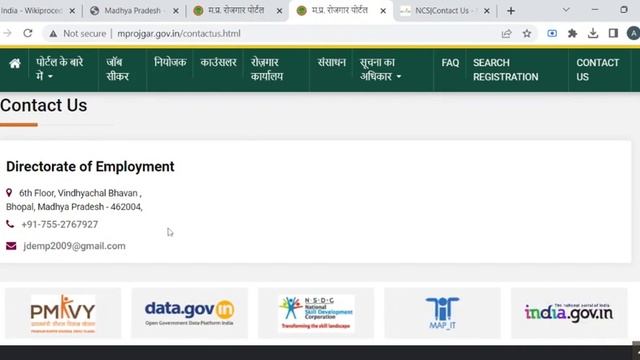Screen dimensions: 640x360
Task: Open the profile avatar icon
Action: pyautogui.click(x=633, y=33)
